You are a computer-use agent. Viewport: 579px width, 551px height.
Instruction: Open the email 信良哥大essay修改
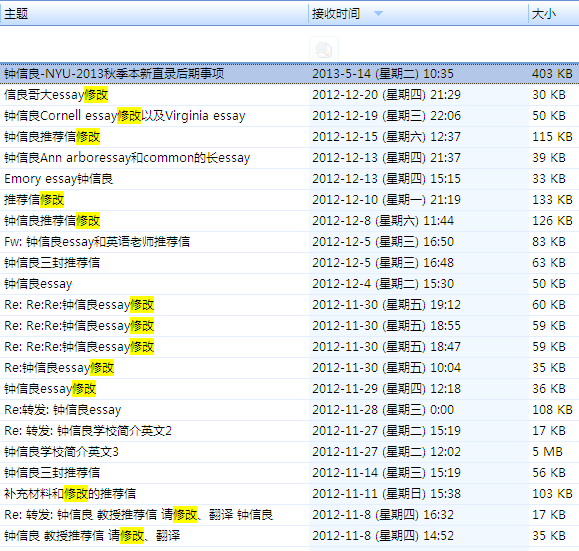coord(290,95)
